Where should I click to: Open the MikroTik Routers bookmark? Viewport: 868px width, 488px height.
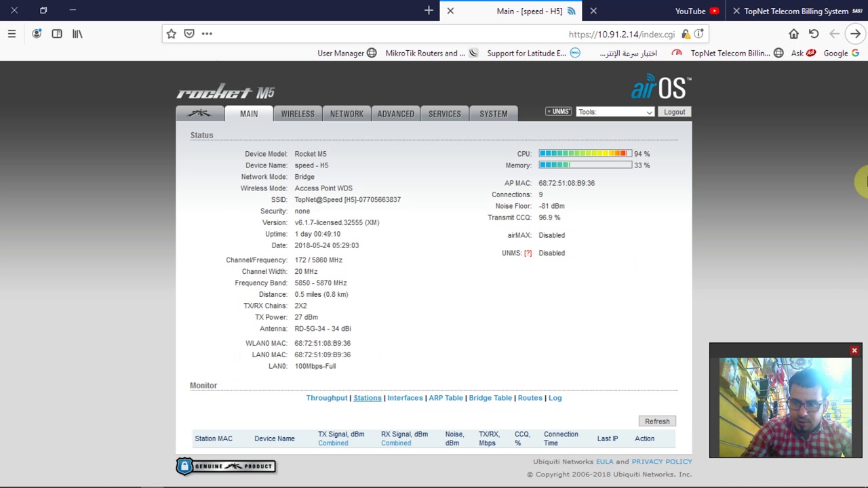click(x=431, y=53)
